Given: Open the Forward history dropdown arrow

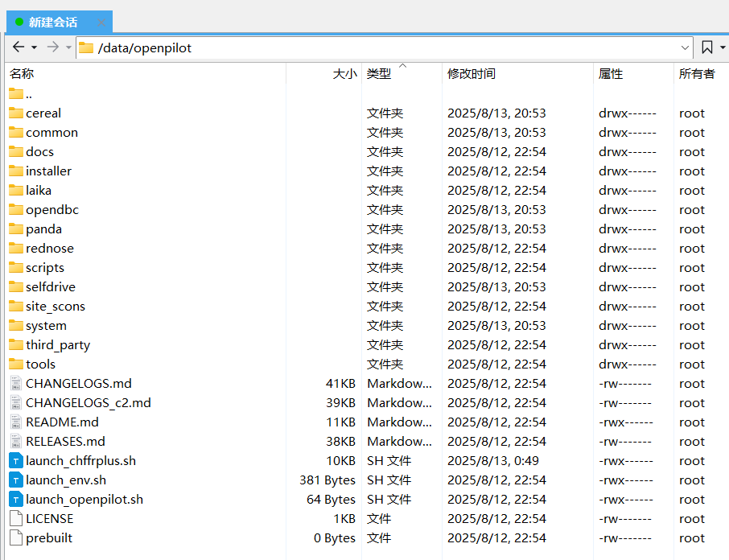Looking at the screenshot, I should [x=68, y=47].
